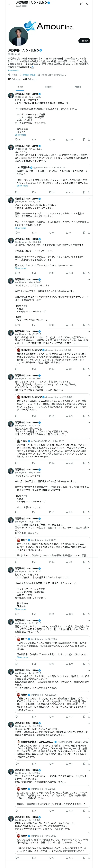The height and width of the screenshot is (868, 98).
Task: View analytics for post with 8.5K views
Action: coord(69,192)
